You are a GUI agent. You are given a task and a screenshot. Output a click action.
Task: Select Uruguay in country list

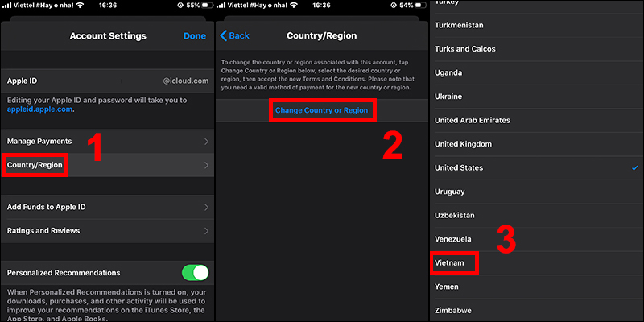536,192
